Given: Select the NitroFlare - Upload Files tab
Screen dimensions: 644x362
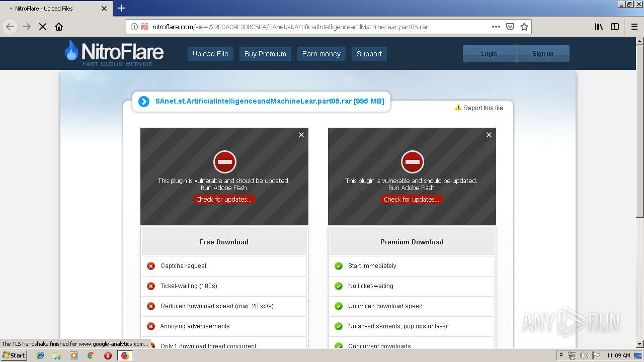Looking at the screenshot, I should pos(56,9).
